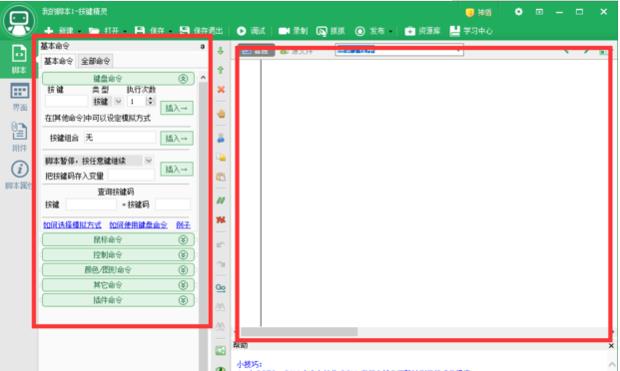Open the 如何使用键盘命令 link
The image size is (620, 371).
[x=138, y=225]
